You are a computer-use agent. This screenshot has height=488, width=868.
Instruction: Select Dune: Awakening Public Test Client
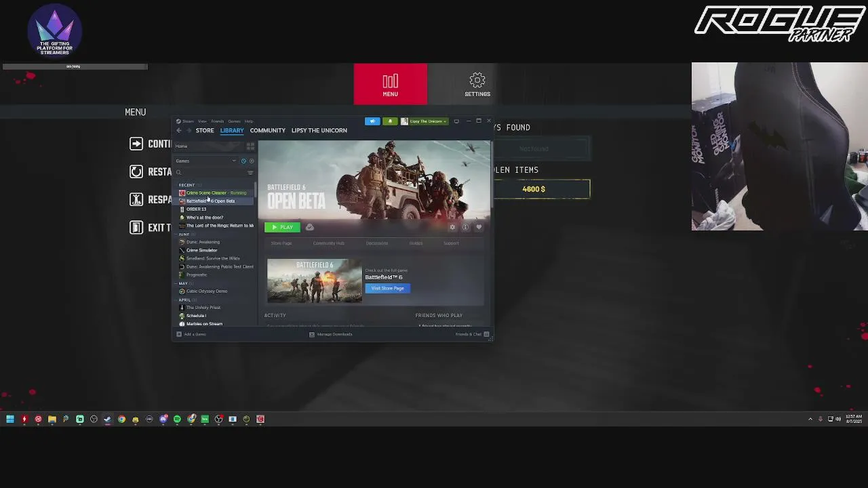[x=216, y=266]
